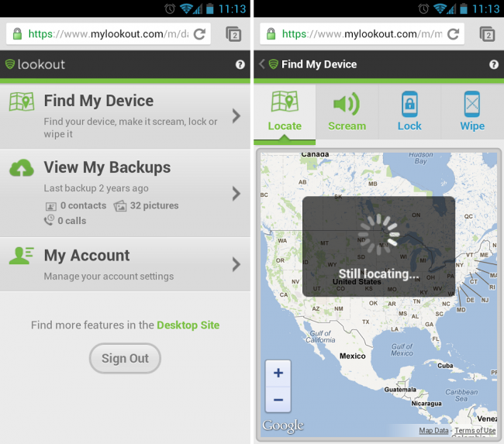504x444 pixels.
Task: Select the Wipe phone icon
Action: point(472,104)
